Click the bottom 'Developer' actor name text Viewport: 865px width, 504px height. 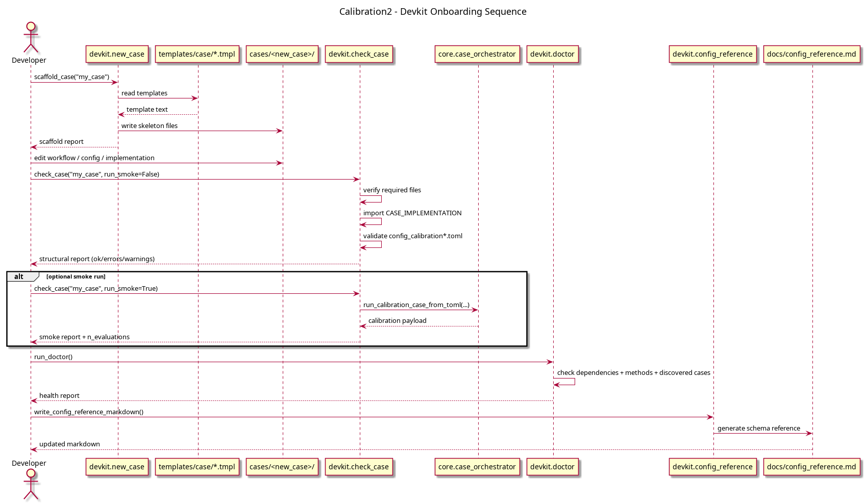(29, 463)
